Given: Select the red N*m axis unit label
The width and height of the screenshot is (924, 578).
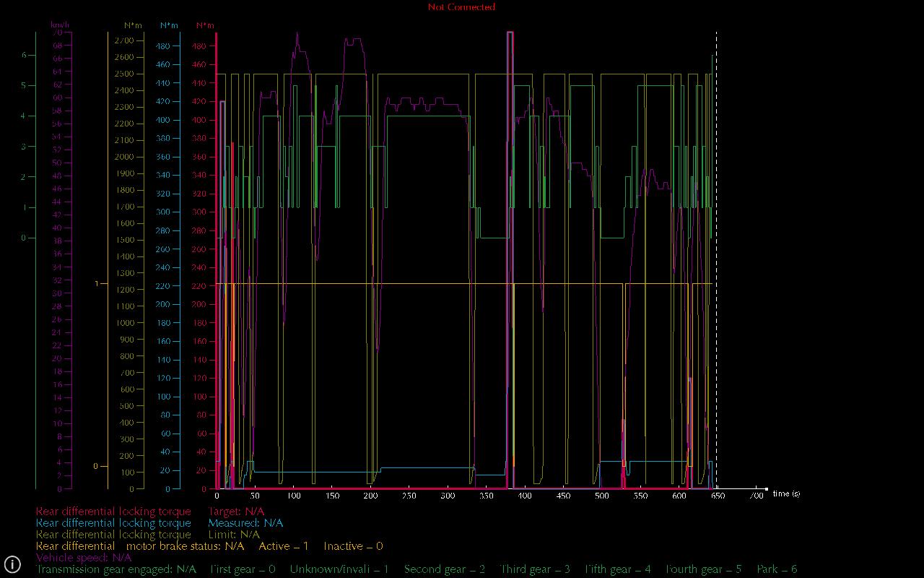Looking at the screenshot, I should [205, 25].
